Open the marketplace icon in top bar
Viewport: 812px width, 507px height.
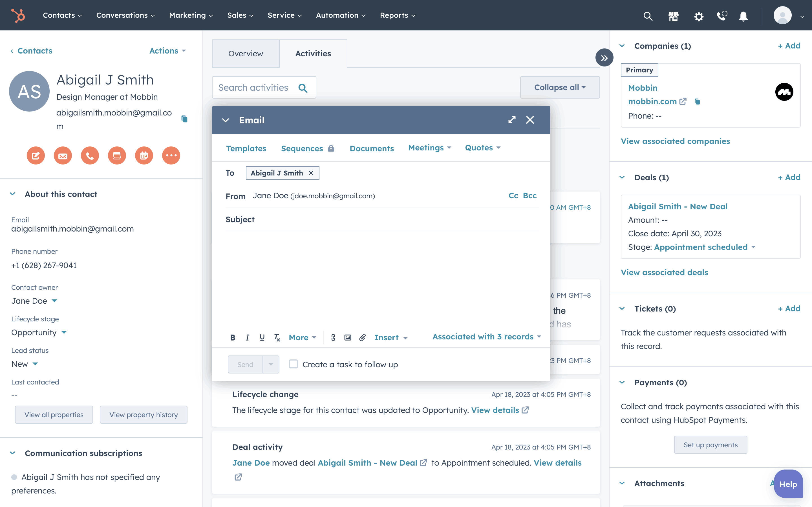tap(673, 16)
